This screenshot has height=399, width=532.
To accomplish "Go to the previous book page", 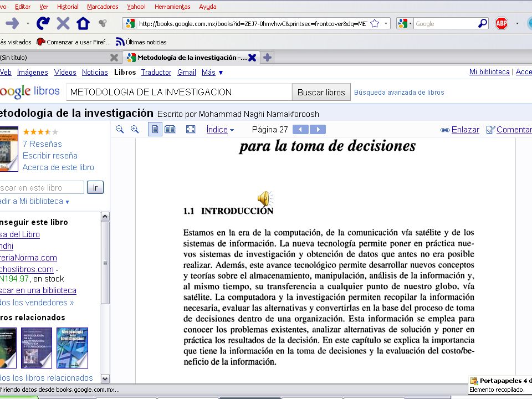I will coord(300,129).
